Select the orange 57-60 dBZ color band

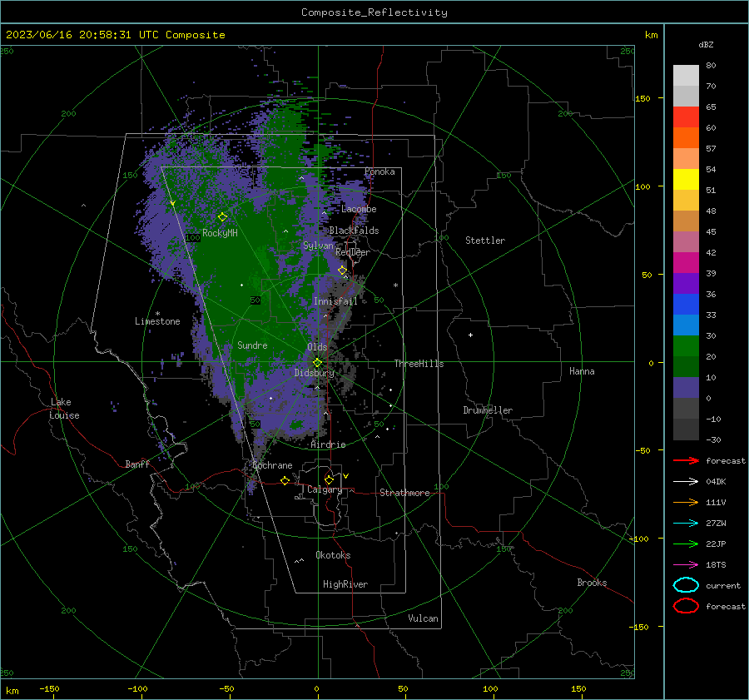point(686,138)
